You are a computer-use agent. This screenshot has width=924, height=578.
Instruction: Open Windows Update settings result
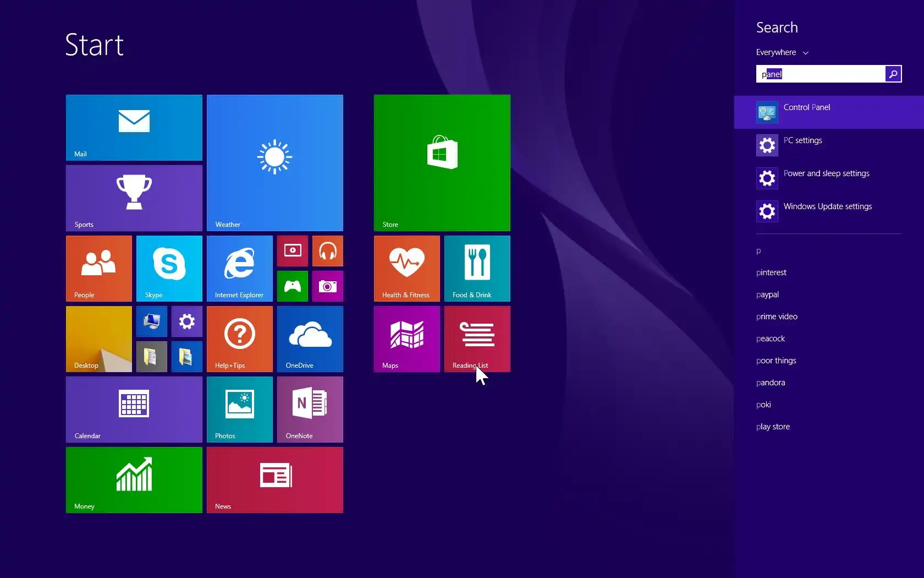[x=829, y=211]
